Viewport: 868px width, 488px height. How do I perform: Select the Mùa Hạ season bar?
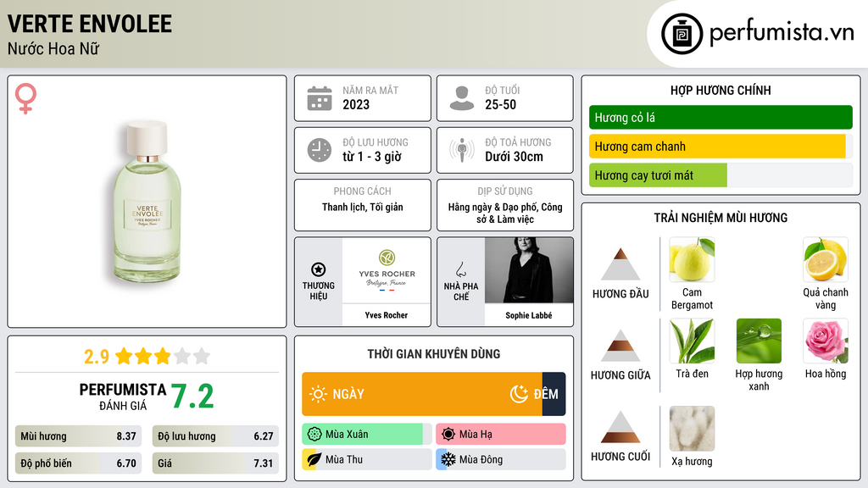pyautogui.click(x=501, y=435)
